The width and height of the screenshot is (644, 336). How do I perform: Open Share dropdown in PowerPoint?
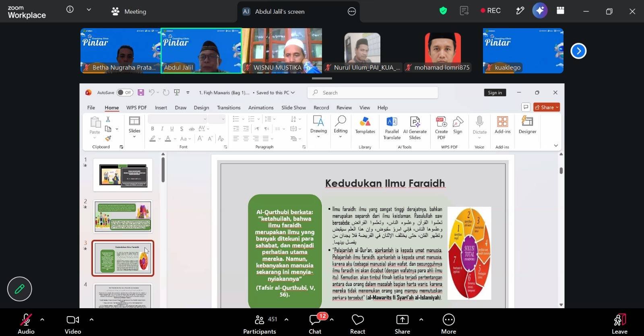547,107
